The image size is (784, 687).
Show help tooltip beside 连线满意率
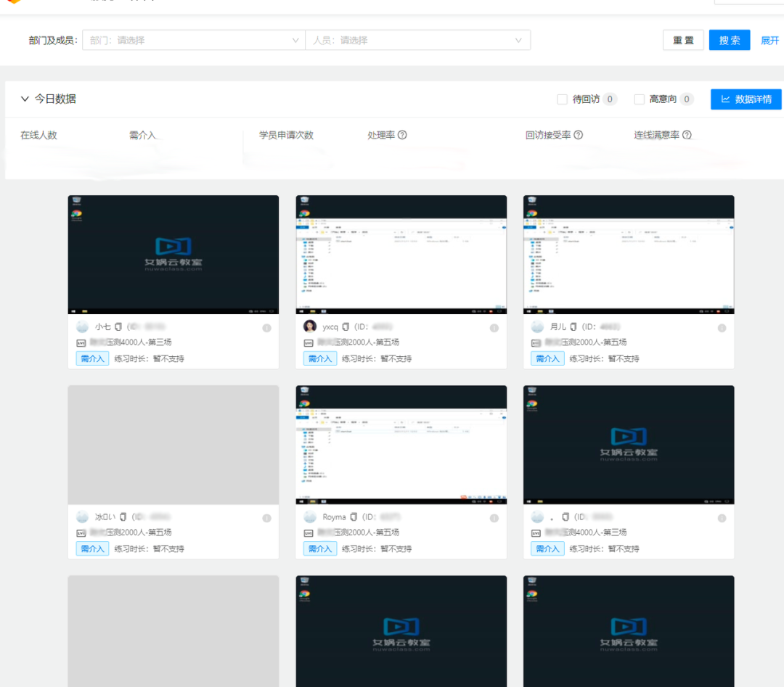click(687, 135)
